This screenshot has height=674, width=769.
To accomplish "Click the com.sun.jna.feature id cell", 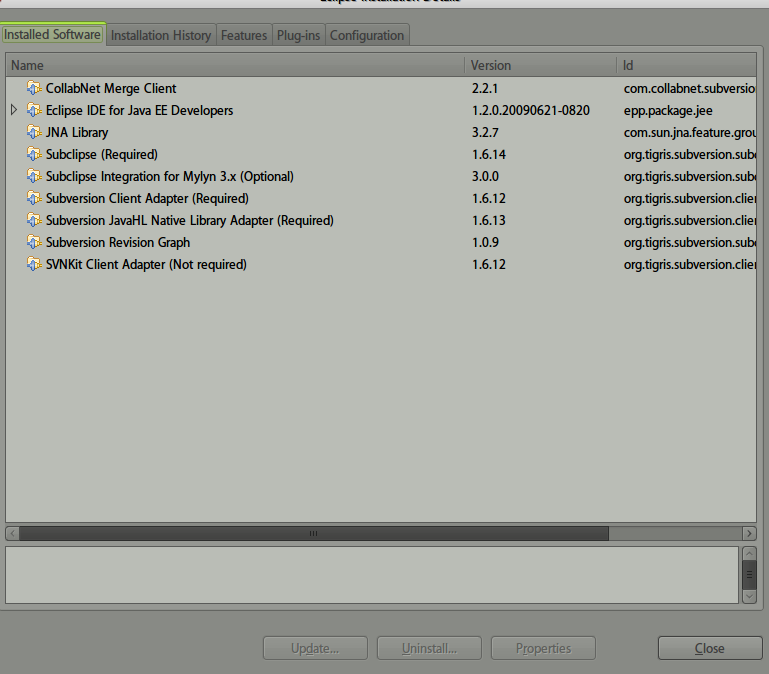I will 690,133.
